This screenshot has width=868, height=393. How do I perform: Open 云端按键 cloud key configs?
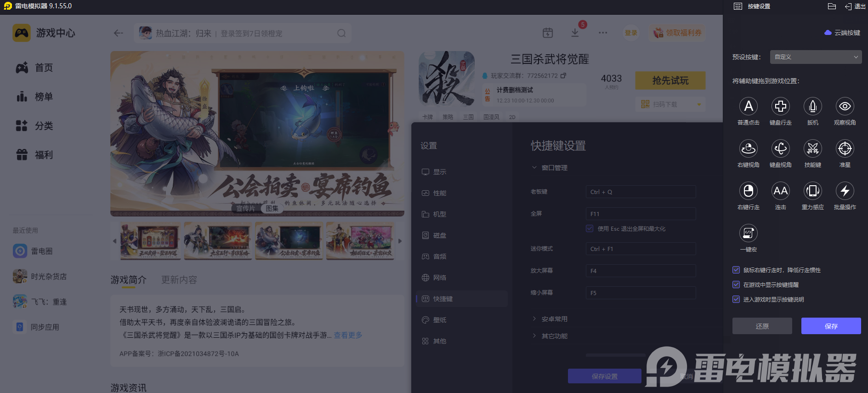[x=842, y=33]
